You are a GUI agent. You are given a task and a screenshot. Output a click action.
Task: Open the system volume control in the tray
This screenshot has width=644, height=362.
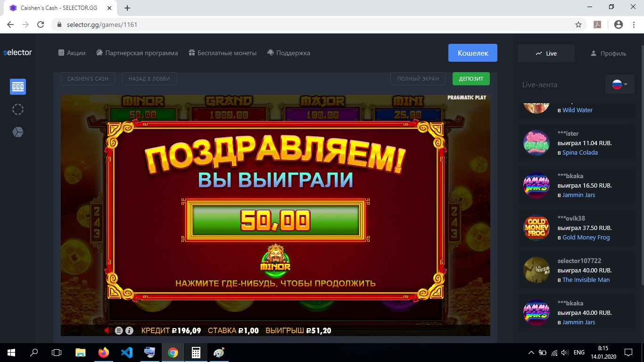pyautogui.click(x=565, y=353)
